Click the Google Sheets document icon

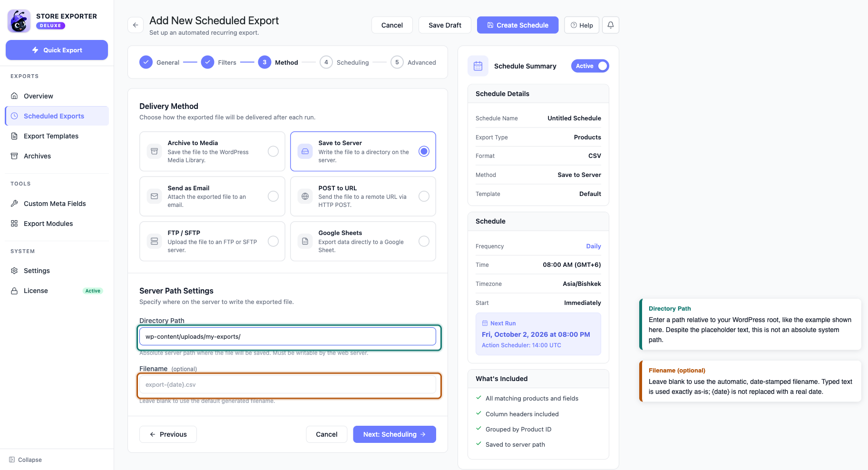pyautogui.click(x=305, y=241)
